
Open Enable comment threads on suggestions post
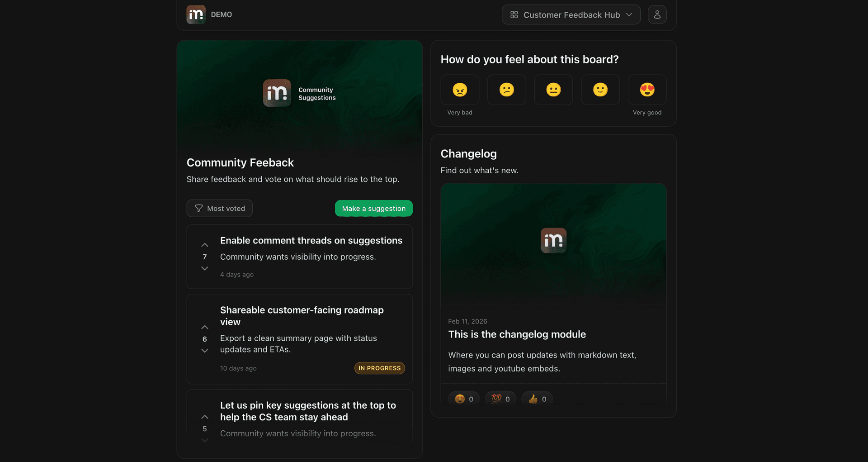click(x=311, y=241)
